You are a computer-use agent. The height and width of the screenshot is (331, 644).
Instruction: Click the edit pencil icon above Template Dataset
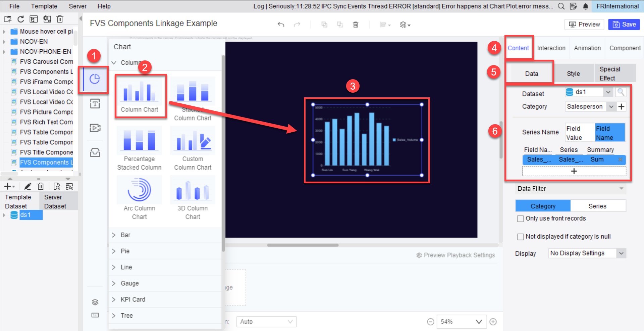tap(28, 186)
